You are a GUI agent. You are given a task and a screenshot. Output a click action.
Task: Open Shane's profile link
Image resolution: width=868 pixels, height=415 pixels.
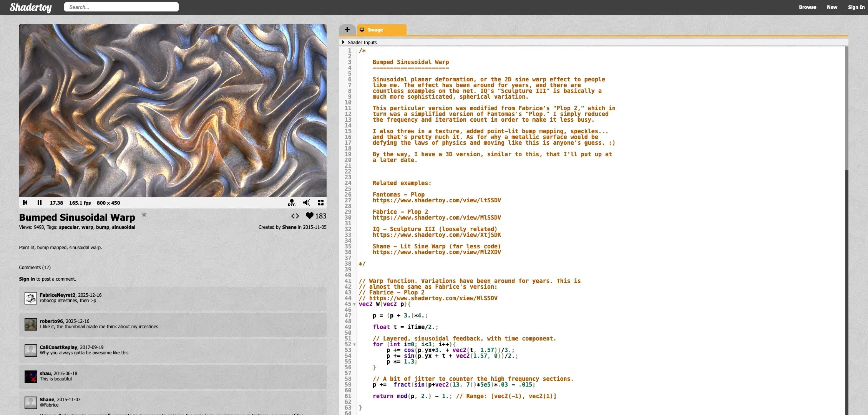tap(289, 227)
